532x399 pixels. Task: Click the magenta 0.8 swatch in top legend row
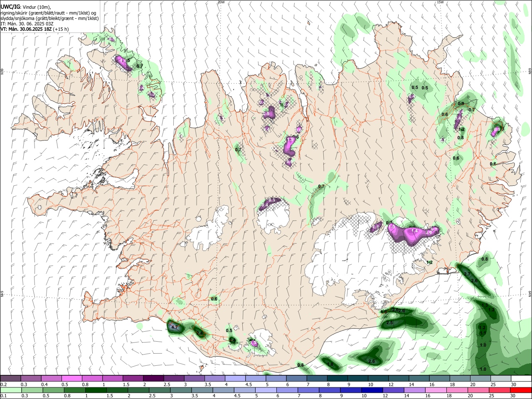[x=92, y=378]
